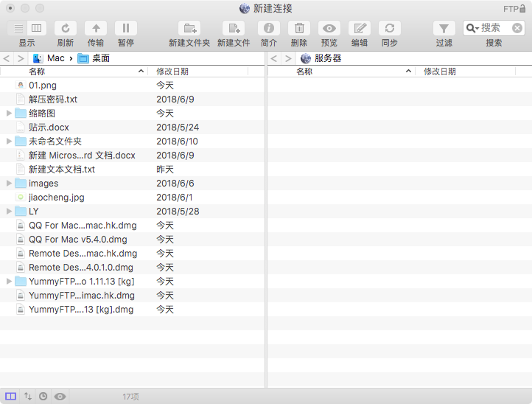The height and width of the screenshot is (404, 532).
Task: Click the New File (新建文件) icon
Action: pos(234,28)
